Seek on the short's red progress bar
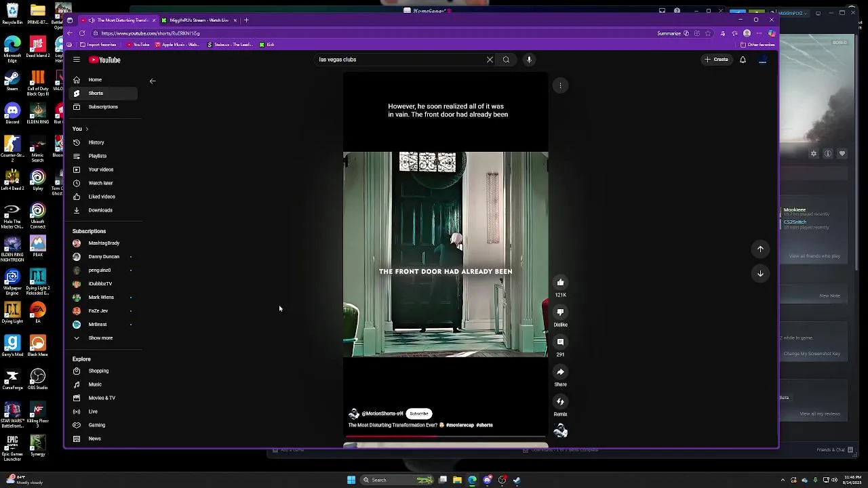 446,436
